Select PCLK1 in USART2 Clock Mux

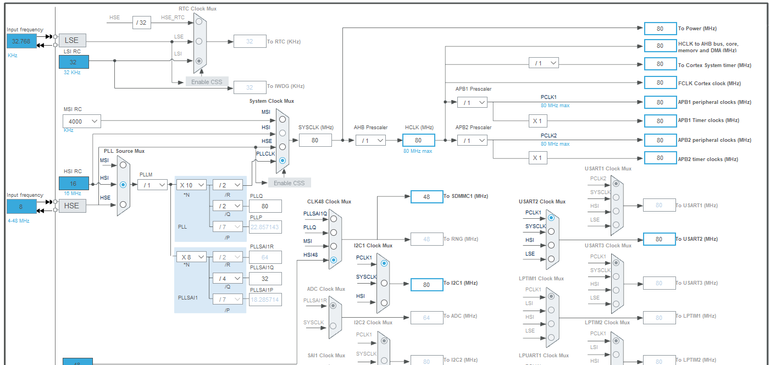tap(551, 218)
